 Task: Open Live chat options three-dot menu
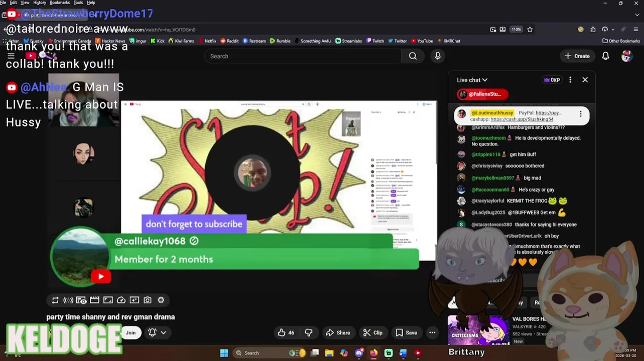coord(570,80)
